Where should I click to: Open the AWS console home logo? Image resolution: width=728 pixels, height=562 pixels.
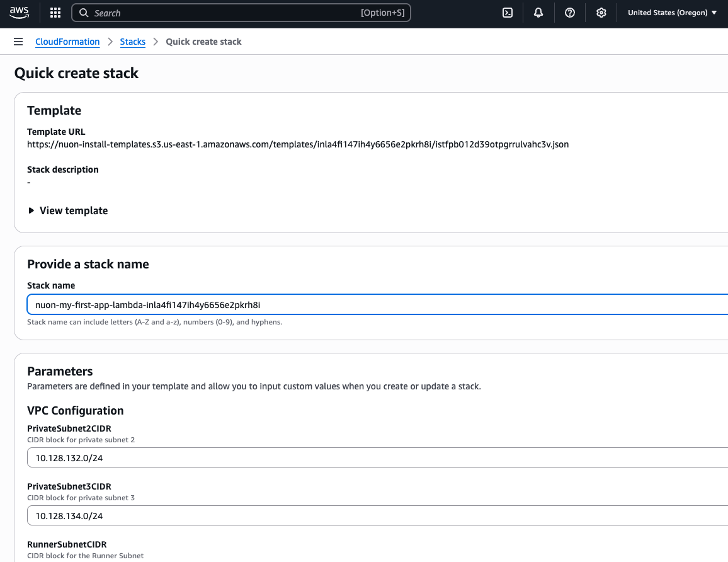coord(19,13)
